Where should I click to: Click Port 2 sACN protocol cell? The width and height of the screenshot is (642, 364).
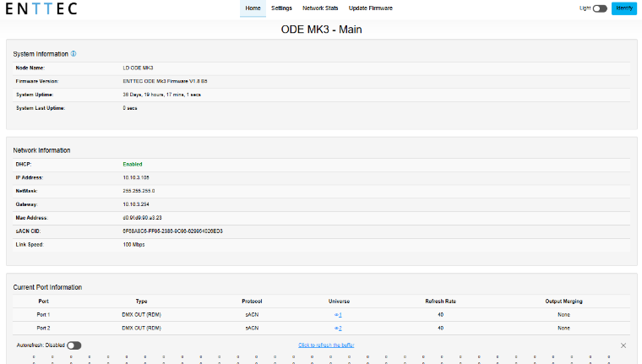[252, 329]
